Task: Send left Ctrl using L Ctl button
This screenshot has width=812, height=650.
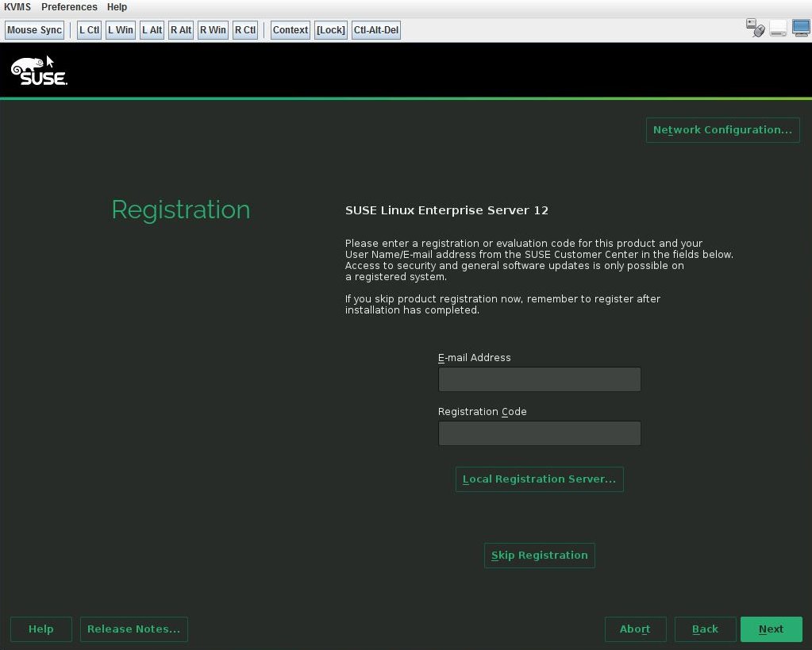Action: (88, 29)
